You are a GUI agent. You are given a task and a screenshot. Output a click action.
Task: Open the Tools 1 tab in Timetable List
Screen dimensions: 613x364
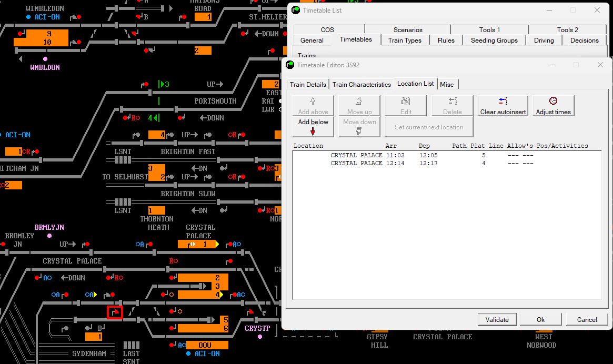coord(489,29)
